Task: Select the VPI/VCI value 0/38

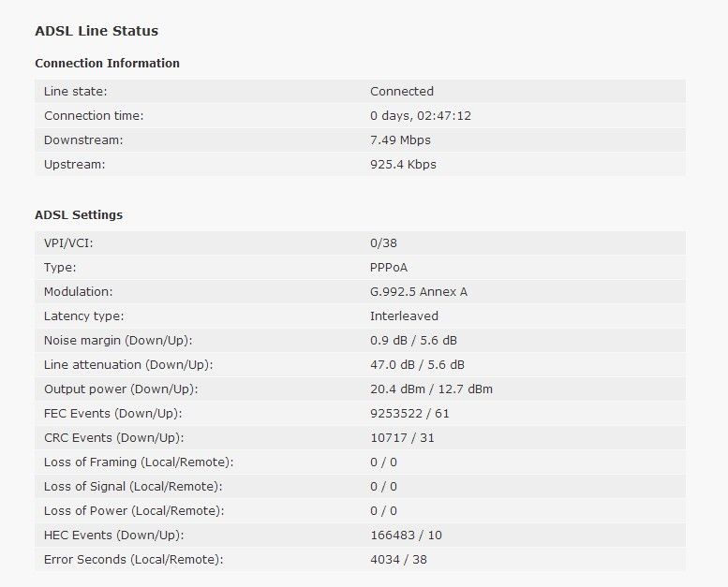Action: click(x=383, y=243)
